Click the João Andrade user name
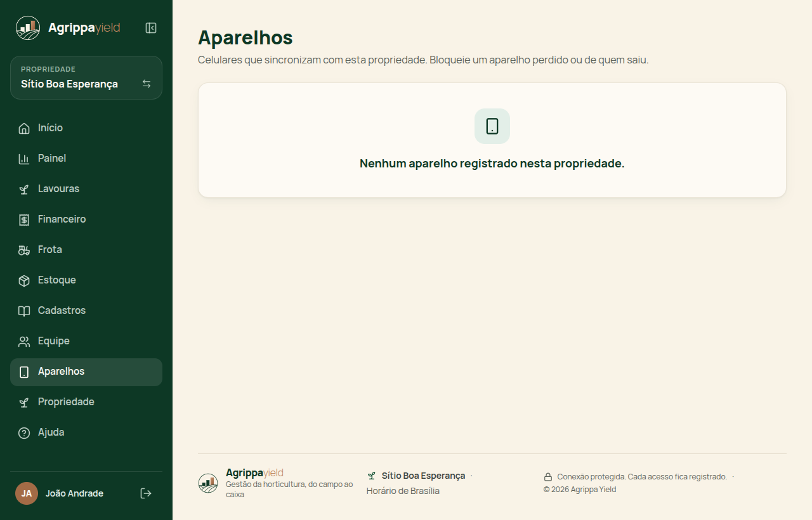The height and width of the screenshot is (520, 812). pos(74,493)
